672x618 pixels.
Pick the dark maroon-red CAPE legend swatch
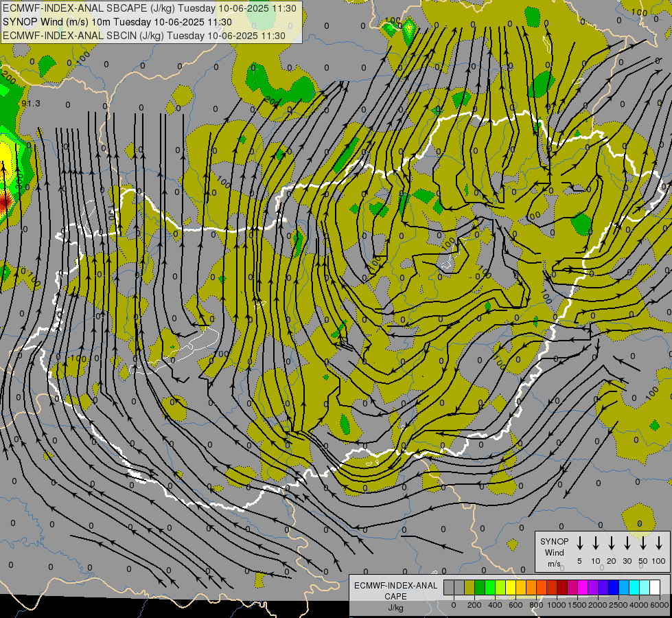pos(563,588)
